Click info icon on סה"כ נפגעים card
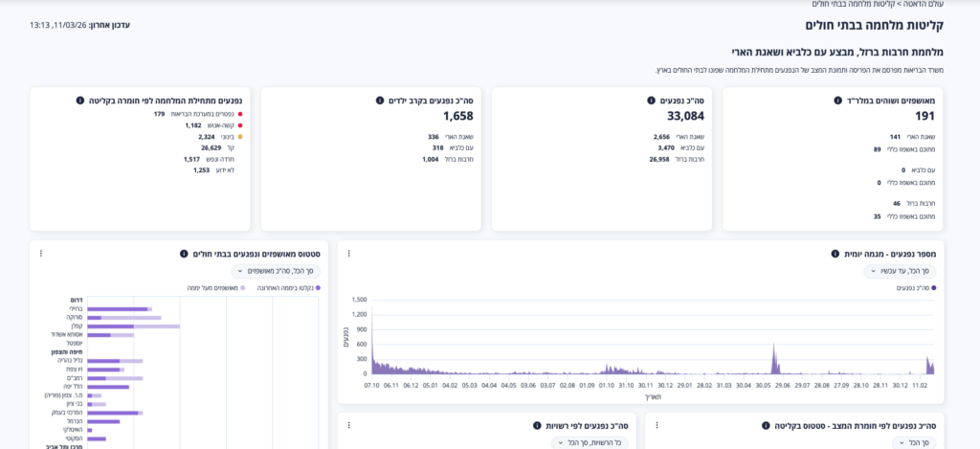The height and width of the screenshot is (449, 980). pyautogui.click(x=651, y=101)
